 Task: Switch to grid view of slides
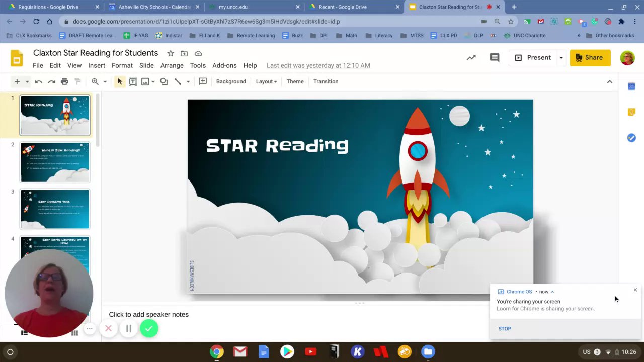tap(74, 333)
